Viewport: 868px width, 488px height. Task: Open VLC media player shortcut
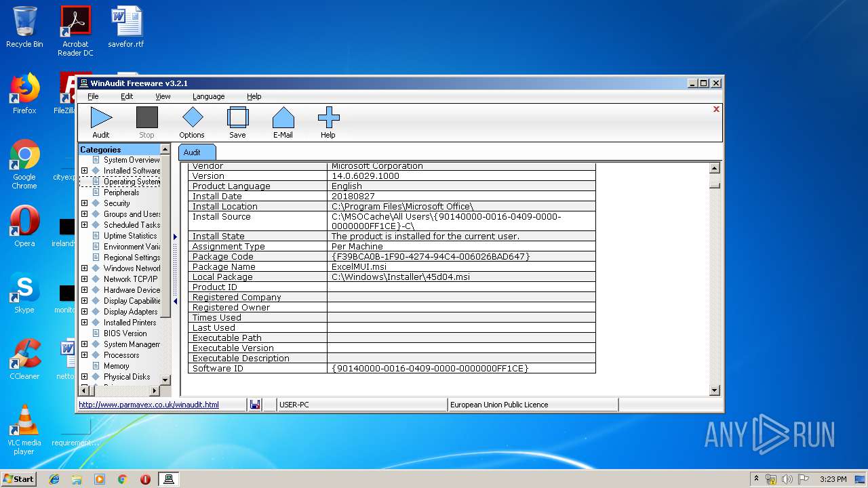(x=24, y=429)
